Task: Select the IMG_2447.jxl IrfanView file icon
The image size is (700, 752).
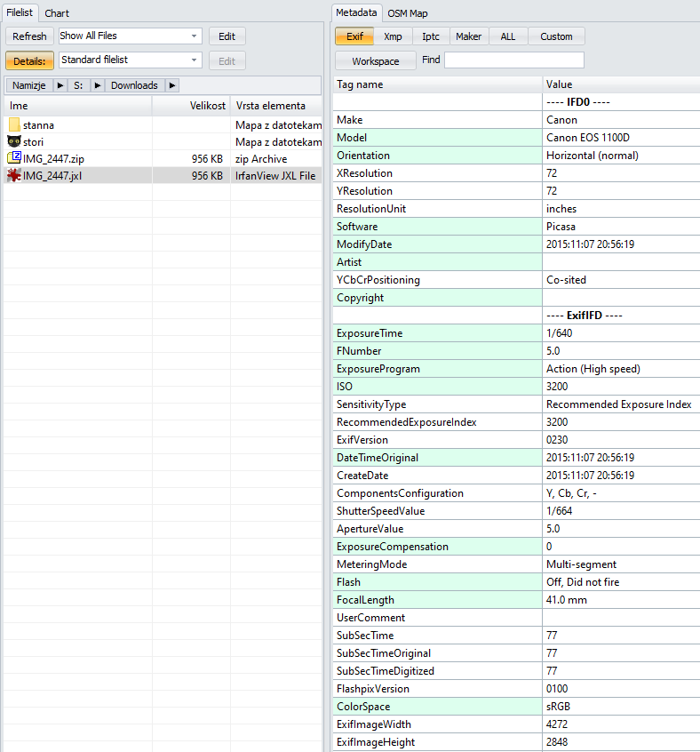Action: pos(14,176)
